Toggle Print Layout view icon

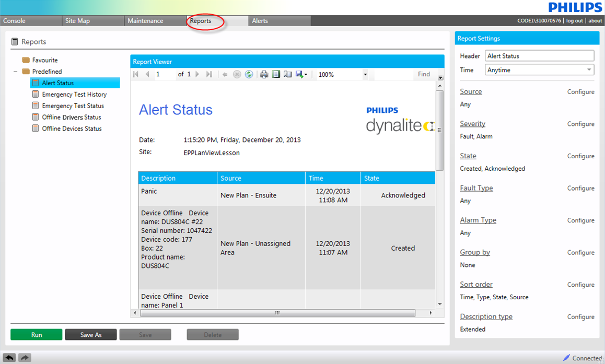[276, 75]
